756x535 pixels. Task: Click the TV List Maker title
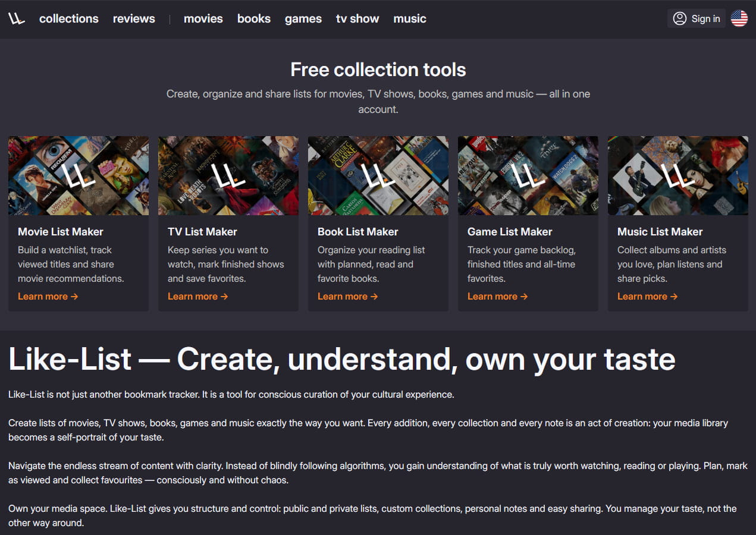coord(202,232)
